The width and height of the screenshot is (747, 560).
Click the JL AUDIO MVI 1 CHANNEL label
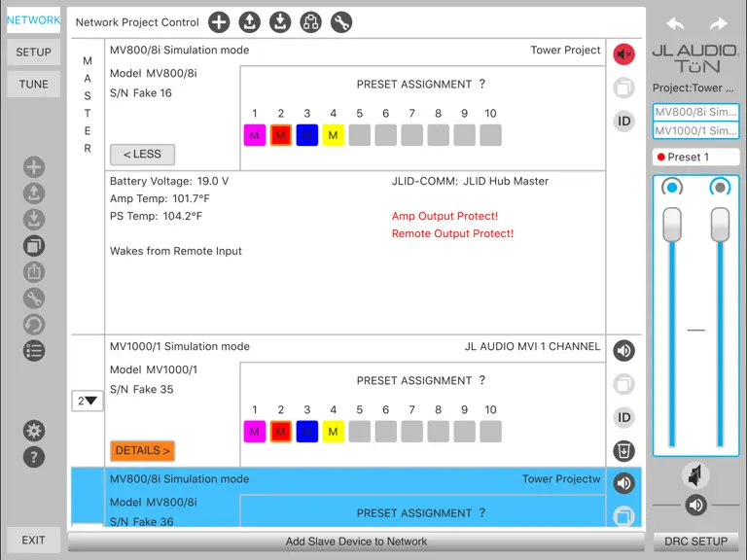click(532, 346)
